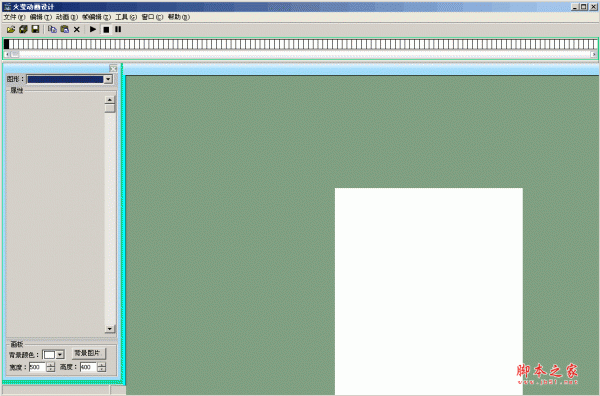
Task: Click the copy icon in toolbar
Action: point(52,29)
